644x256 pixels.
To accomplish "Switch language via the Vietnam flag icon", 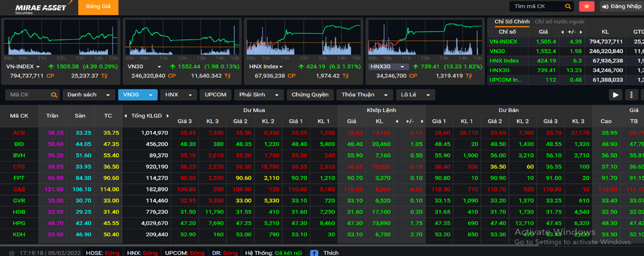I will [586, 6].
